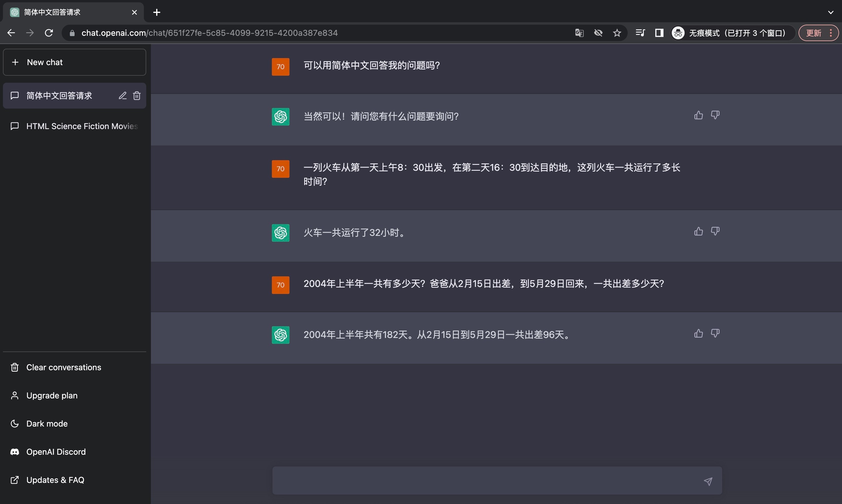Open the media controls icon
Image resolution: width=842 pixels, height=504 pixels.
click(x=640, y=33)
